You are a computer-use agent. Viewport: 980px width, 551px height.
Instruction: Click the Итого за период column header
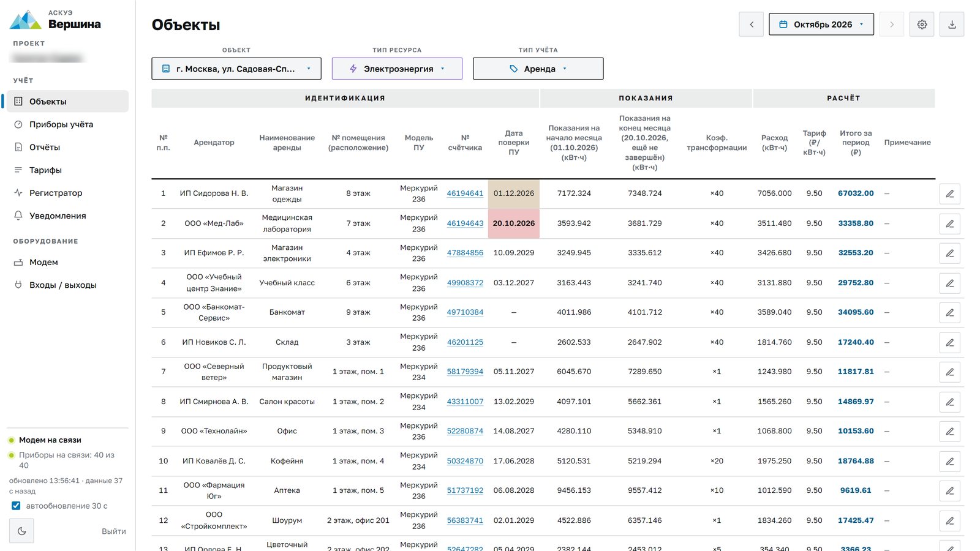[x=856, y=143]
